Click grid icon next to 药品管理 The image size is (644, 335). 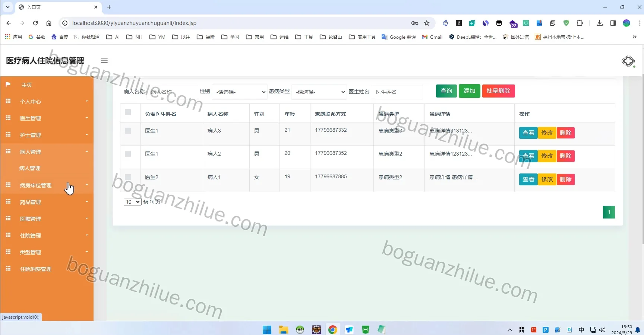click(8, 202)
